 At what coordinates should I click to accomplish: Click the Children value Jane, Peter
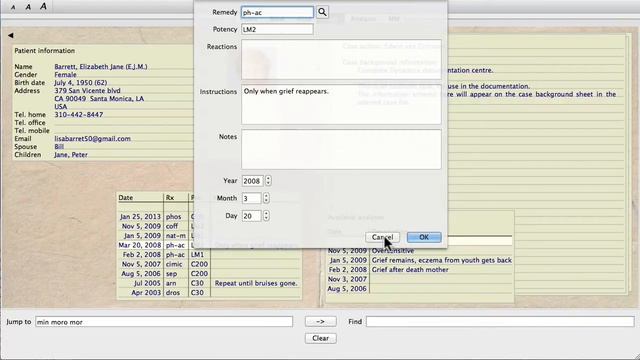(x=71, y=155)
